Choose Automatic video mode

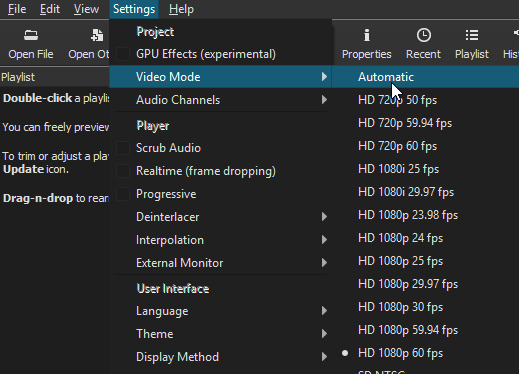425,77
